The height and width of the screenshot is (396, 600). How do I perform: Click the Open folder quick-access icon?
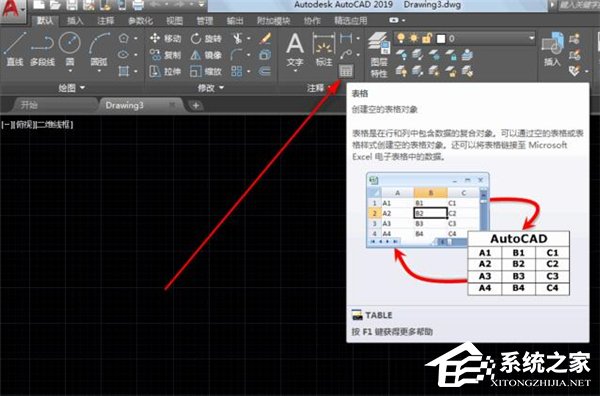point(55,5)
